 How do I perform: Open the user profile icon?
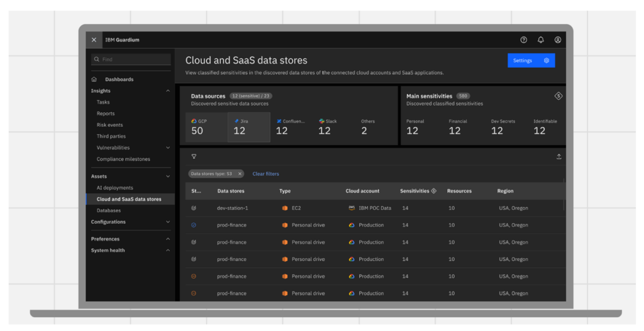(x=557, y=40)
